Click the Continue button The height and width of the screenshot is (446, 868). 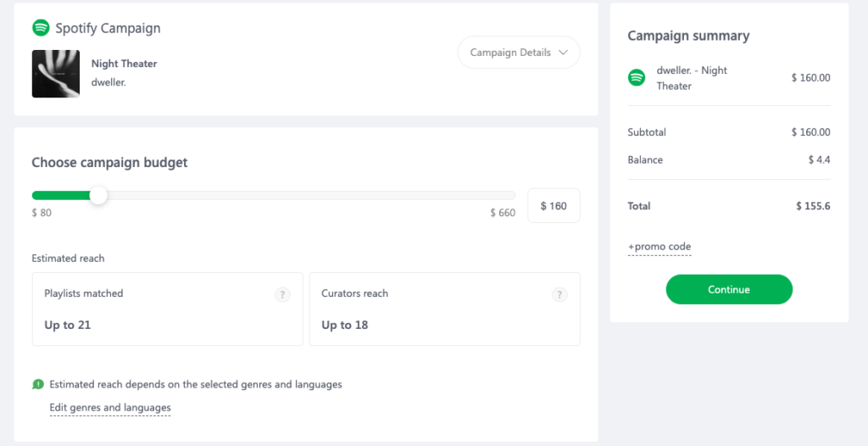pos(729,289)
